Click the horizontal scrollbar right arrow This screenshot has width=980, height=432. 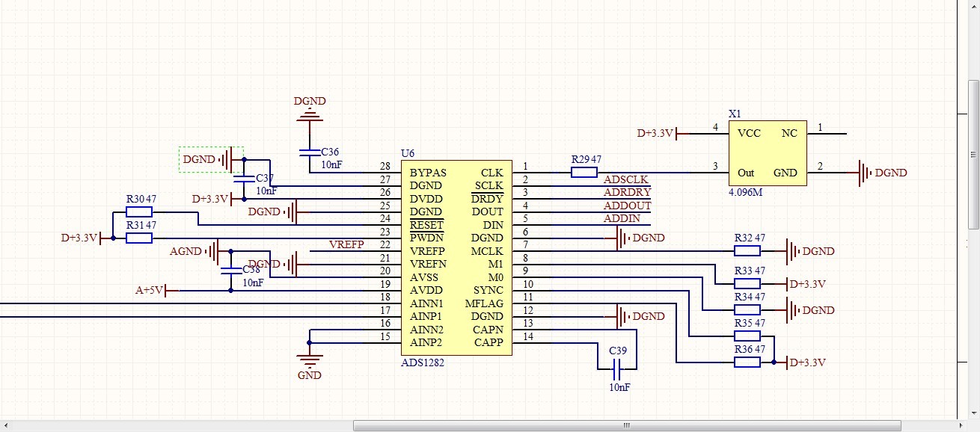[962, 425]
